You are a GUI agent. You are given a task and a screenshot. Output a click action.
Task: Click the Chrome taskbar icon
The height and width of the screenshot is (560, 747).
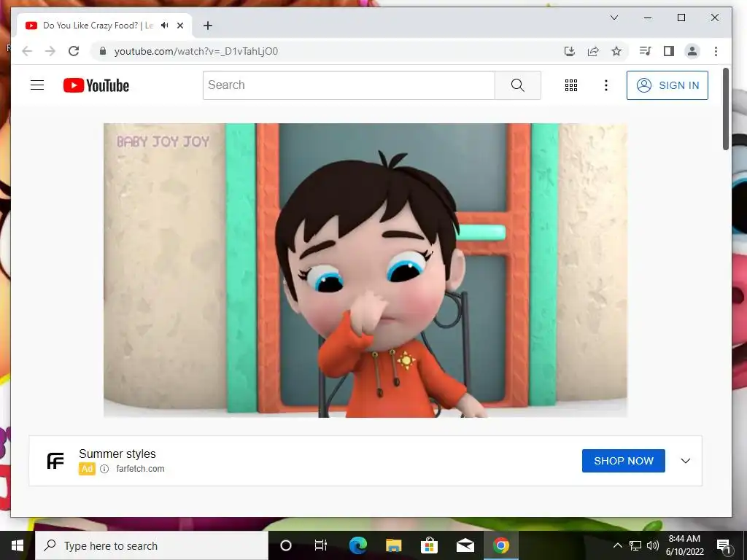(x=500, y=545)
